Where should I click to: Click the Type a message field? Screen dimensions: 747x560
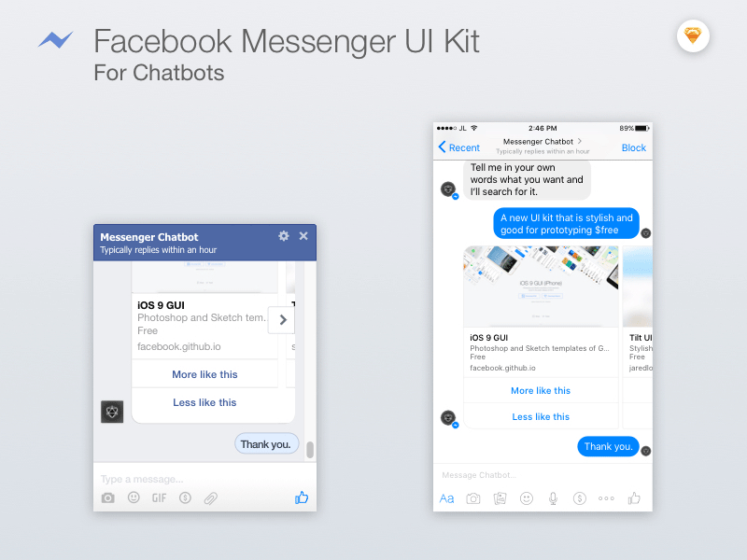(204, 479)
